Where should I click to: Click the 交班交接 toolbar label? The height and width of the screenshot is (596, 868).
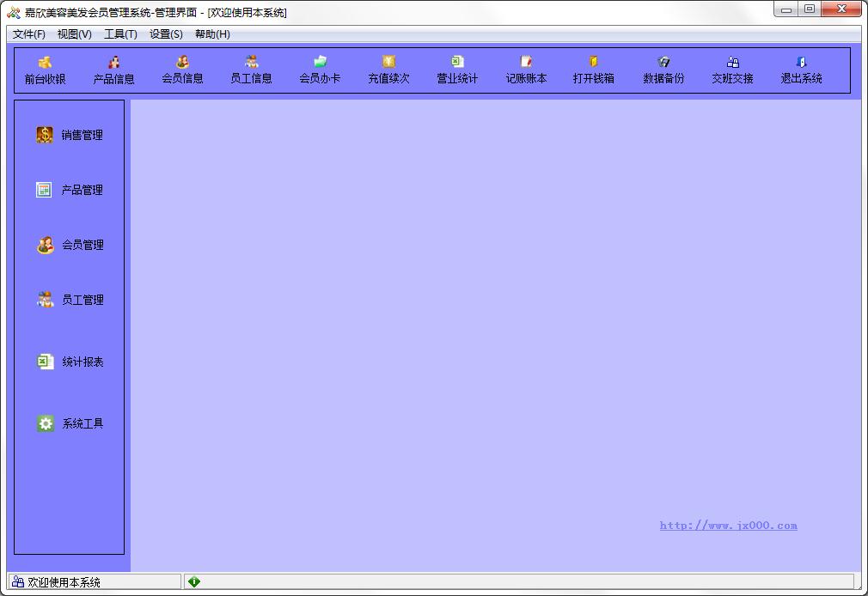pyautogui.click(x=732, y=79)
